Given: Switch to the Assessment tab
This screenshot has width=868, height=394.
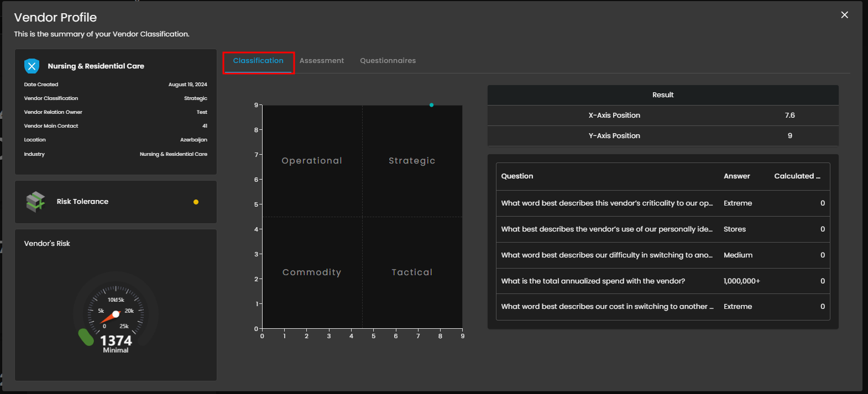Looking at the screenshot, I should pyautogui.click(x=321, y=61).
